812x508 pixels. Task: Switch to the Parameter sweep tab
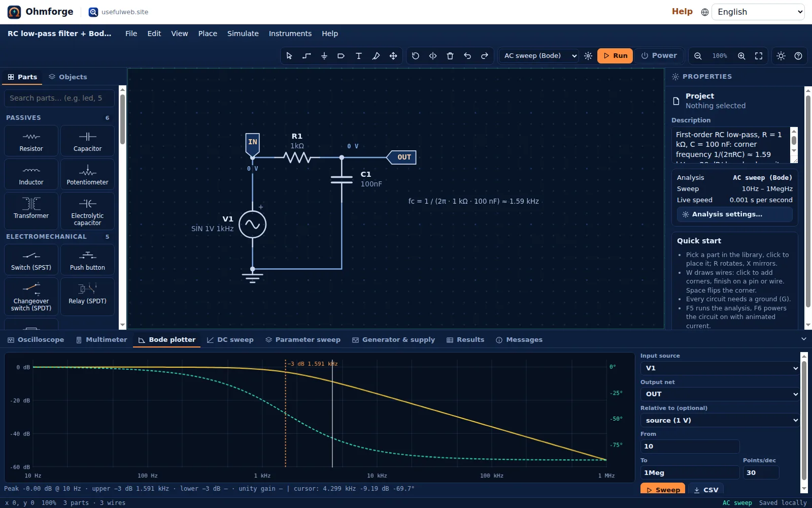click(x=303, y=340)
